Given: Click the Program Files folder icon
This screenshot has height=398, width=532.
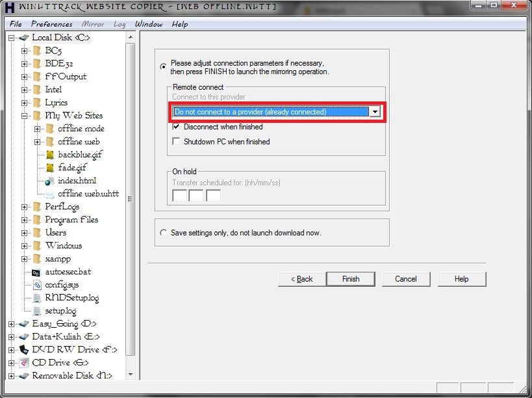Looking at the screenshot, I should 37,220.
